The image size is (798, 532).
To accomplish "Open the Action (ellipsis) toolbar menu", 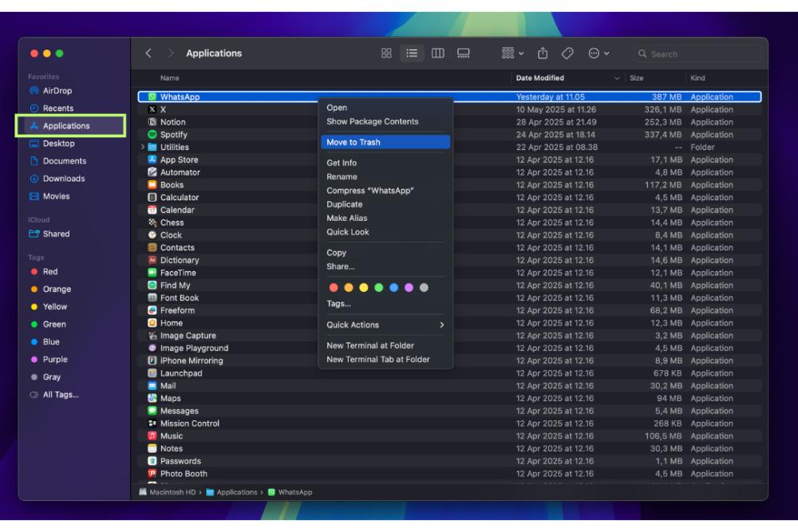I will pyautogui.click(x=598, y=53).
